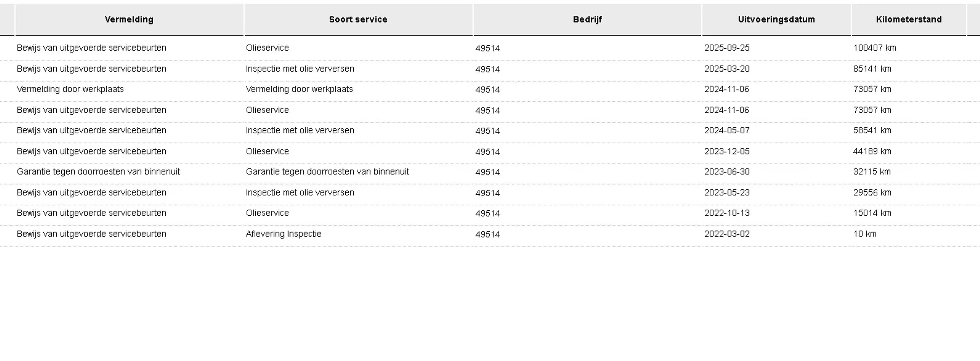Select the 10 km mileage cell
Image resolution: width=980 pixels, height=361 pixels.
[x=864, y=234]
